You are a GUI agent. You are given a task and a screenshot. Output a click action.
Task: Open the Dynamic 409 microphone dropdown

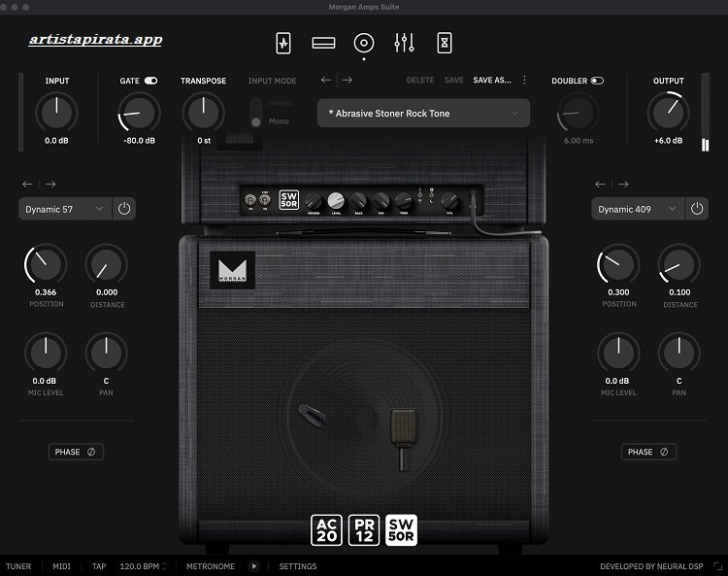tap(638, 209)
